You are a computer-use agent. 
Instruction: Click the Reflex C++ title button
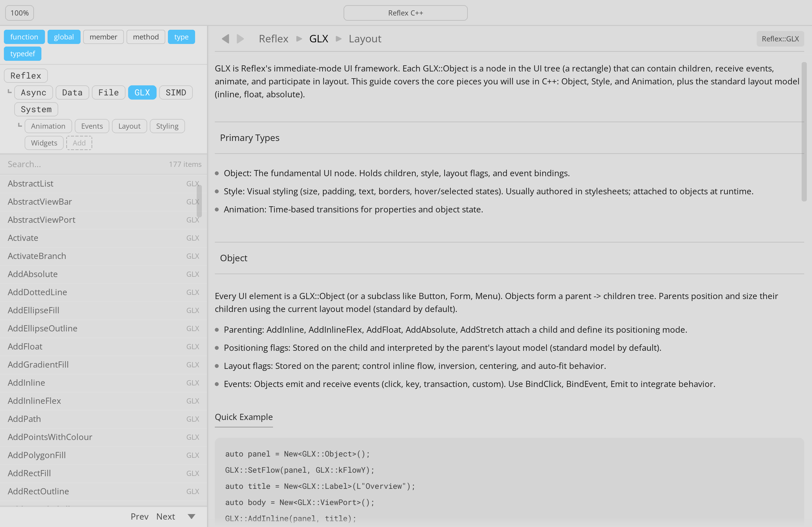tap(405, 13)
